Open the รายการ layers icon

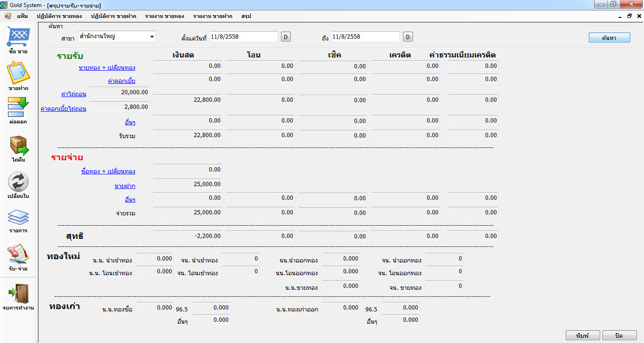[x=18, y=217]
